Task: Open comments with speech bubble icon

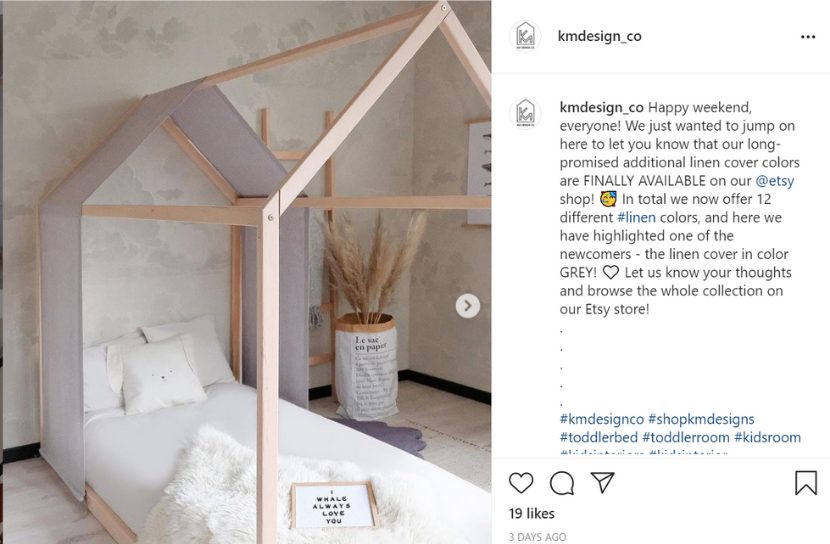Action: (562, 483)
